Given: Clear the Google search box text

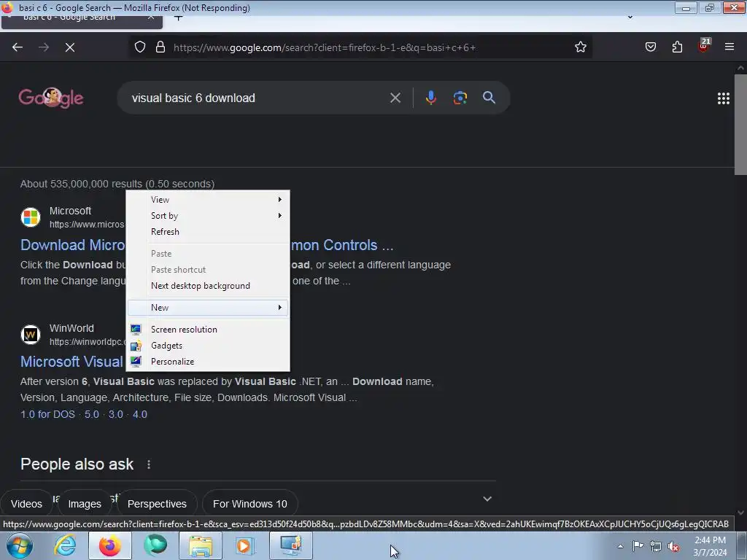Looking at the screenshot, I should 395,98.
